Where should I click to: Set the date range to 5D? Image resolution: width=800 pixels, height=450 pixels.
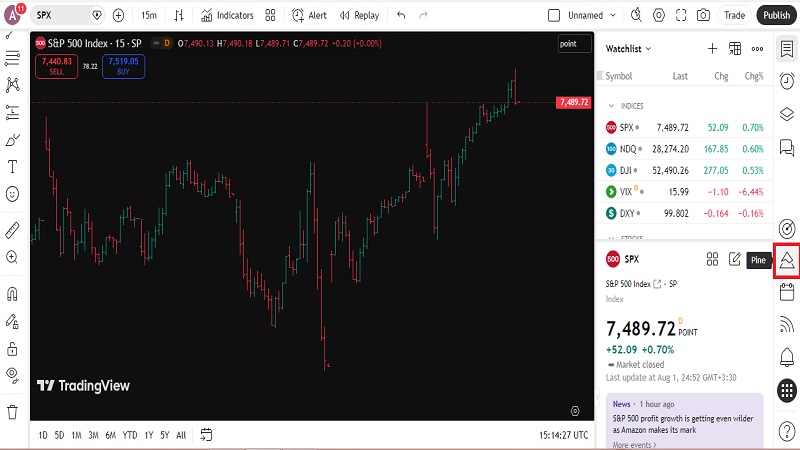pos(59,435)
